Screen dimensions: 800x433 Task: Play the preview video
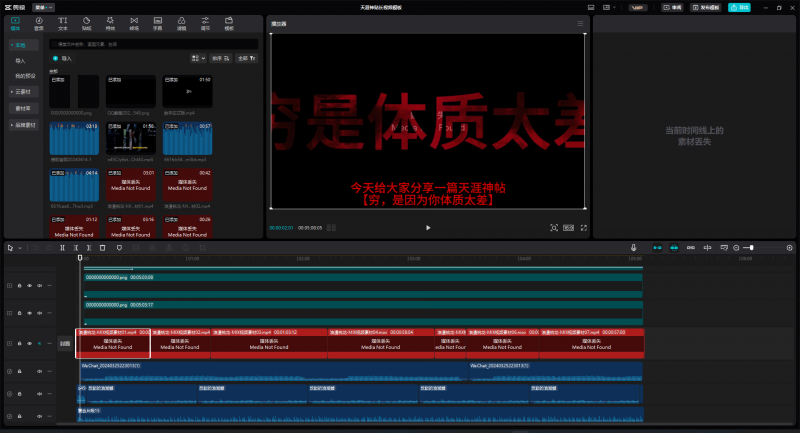[x=428, y=228]
